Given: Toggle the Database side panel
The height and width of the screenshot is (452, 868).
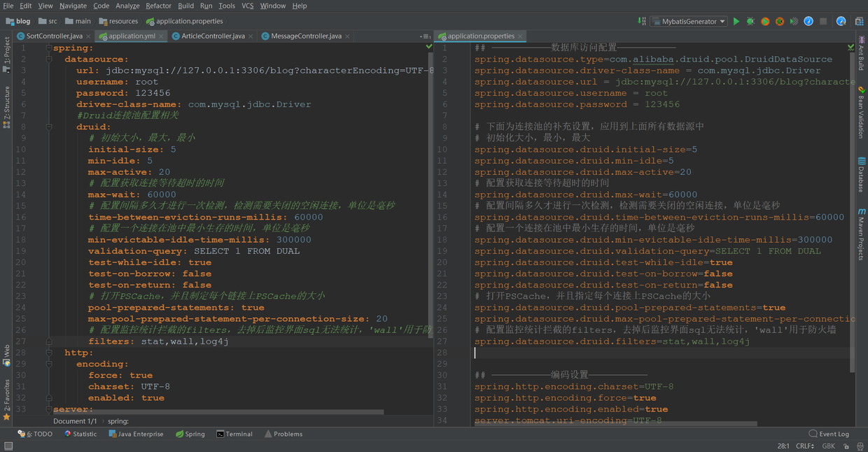Looking at the screenshot, I should (x=861, y=174).
